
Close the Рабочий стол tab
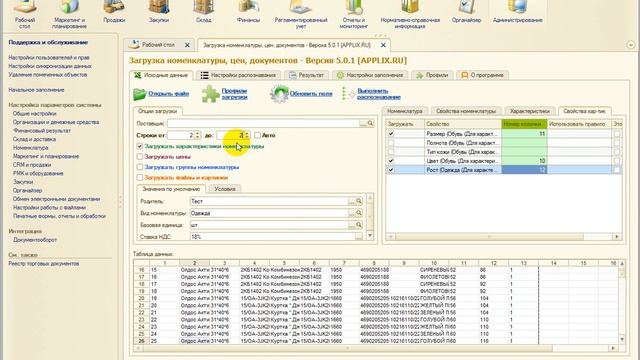pos(187,45)
